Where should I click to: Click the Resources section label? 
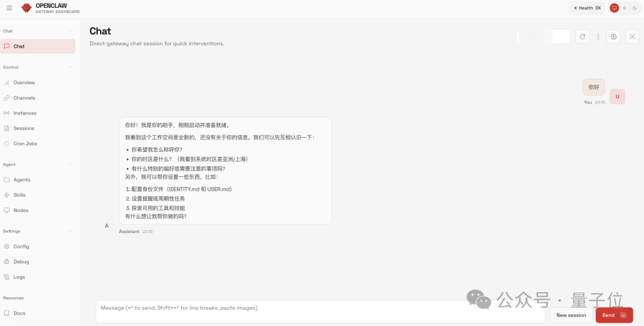(x=14, y=298)
